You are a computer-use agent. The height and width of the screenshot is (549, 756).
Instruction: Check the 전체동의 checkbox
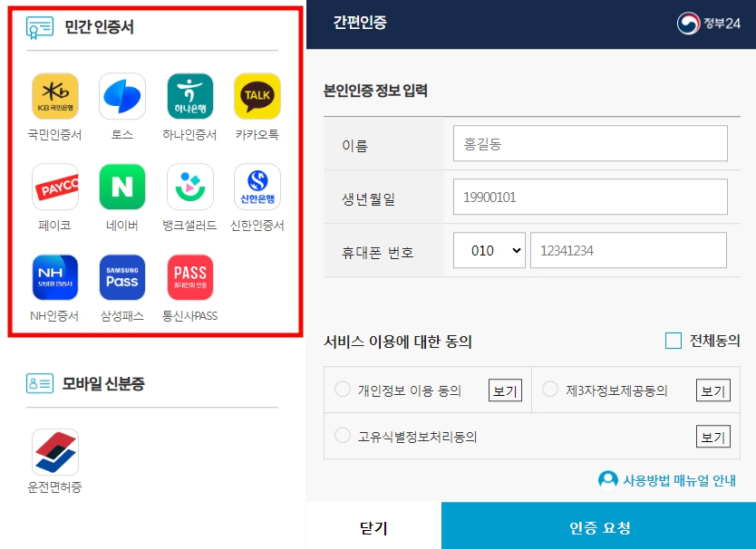tap(674, 341)
